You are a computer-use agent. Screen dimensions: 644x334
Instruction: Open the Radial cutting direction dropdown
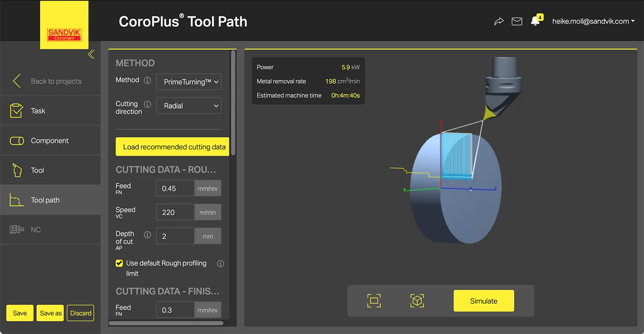(189, 106)
